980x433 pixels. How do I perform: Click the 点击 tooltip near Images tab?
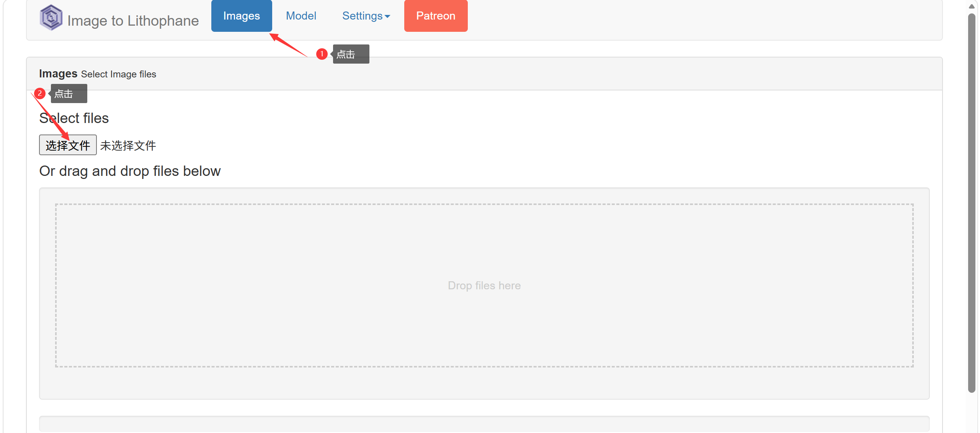point(351,54)
